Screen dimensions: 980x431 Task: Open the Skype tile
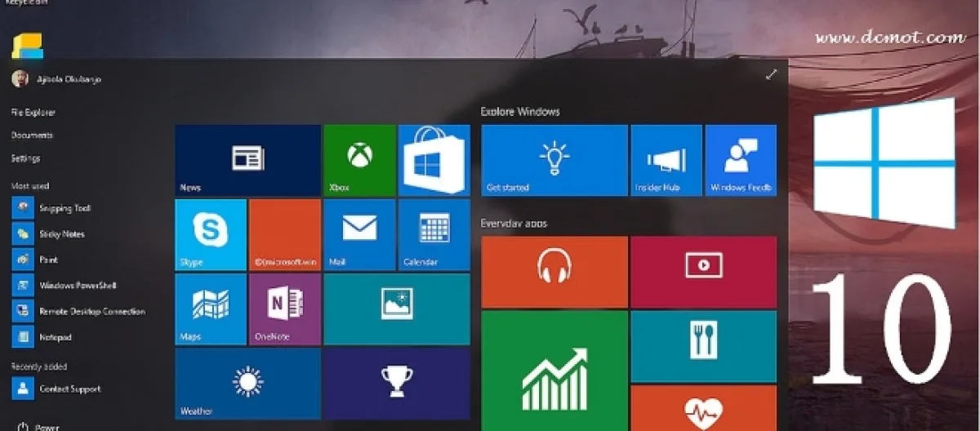tap(211, 234)
